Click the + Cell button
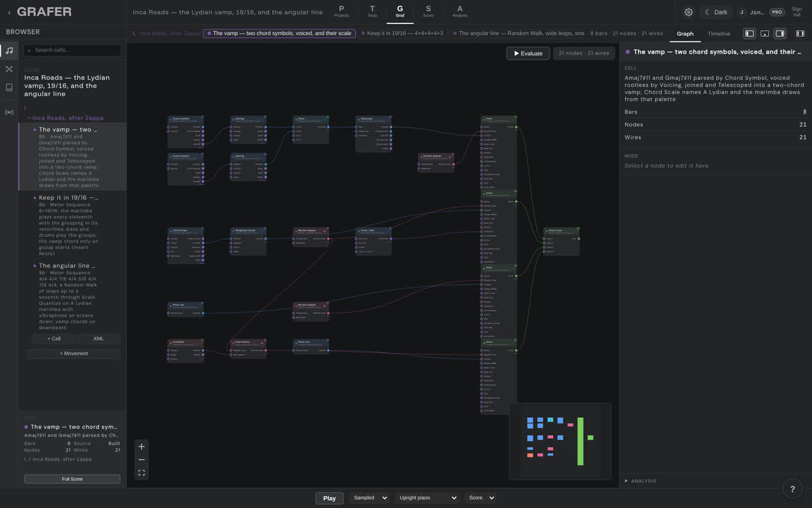The width and height of the screenshot is (812, 508). (x=54, y=338)
